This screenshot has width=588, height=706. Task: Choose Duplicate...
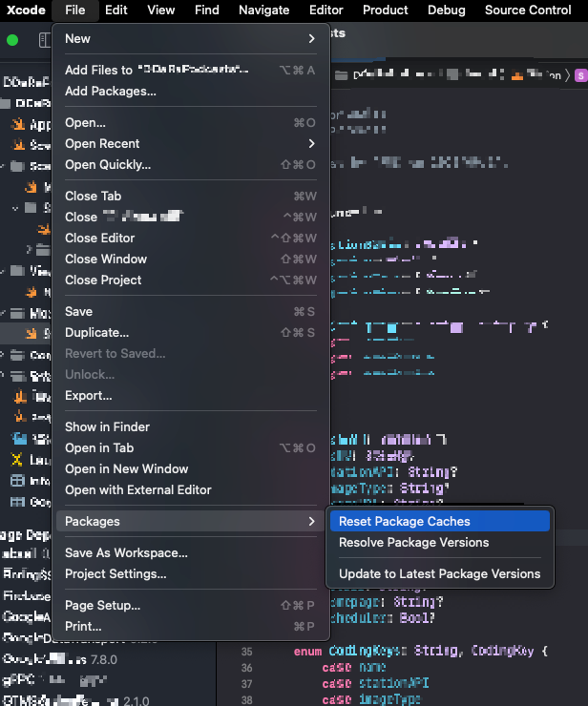pyautogui.click(x=191, y=333)
